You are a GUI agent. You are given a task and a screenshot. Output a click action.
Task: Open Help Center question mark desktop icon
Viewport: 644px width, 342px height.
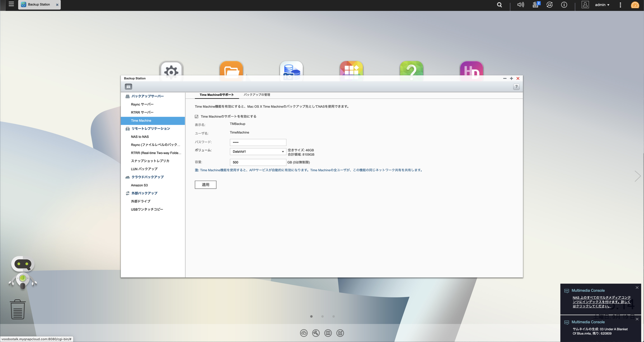[412, 71]
